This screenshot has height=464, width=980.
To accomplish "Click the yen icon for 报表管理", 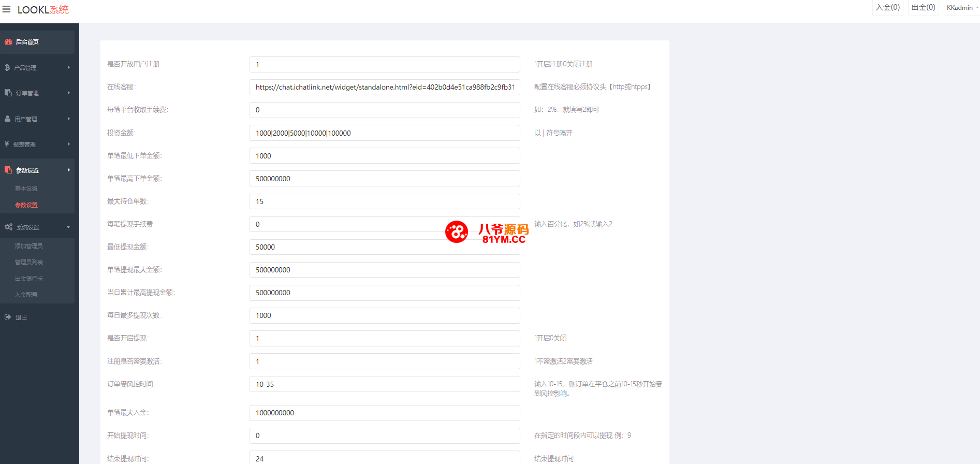I will click(x=7, y=144).
